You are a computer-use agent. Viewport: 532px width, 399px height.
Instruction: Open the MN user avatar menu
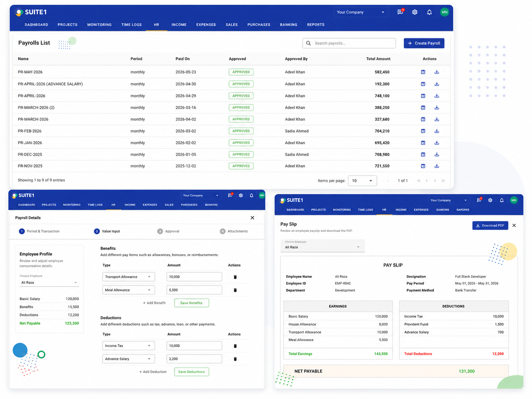tap(445, 12)
